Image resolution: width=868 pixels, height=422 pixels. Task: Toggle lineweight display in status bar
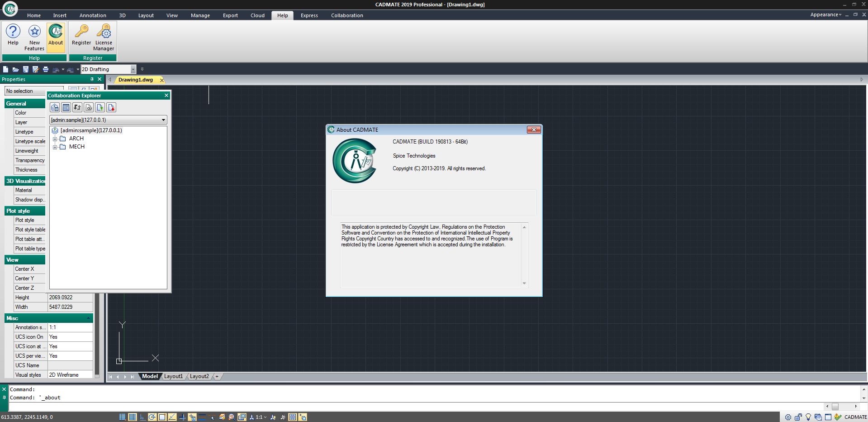tap(202, 417)
